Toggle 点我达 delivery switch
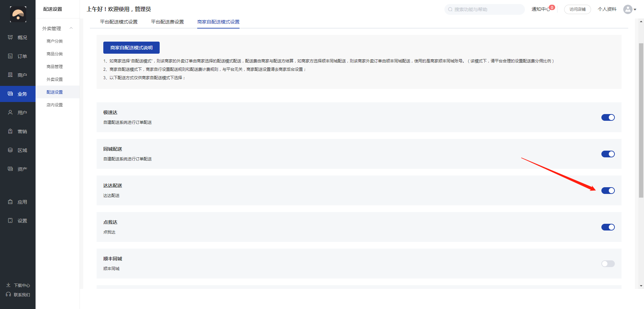 coord(608,227)
